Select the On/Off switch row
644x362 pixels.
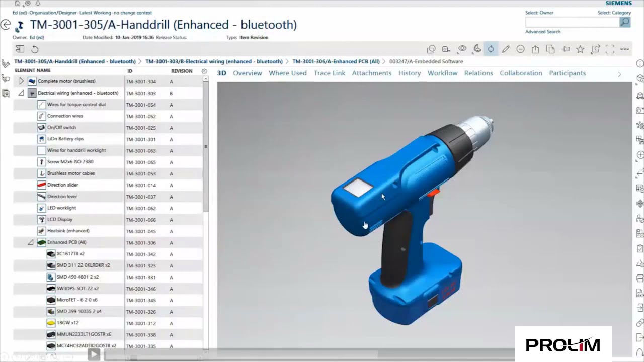tap(108, 128)
